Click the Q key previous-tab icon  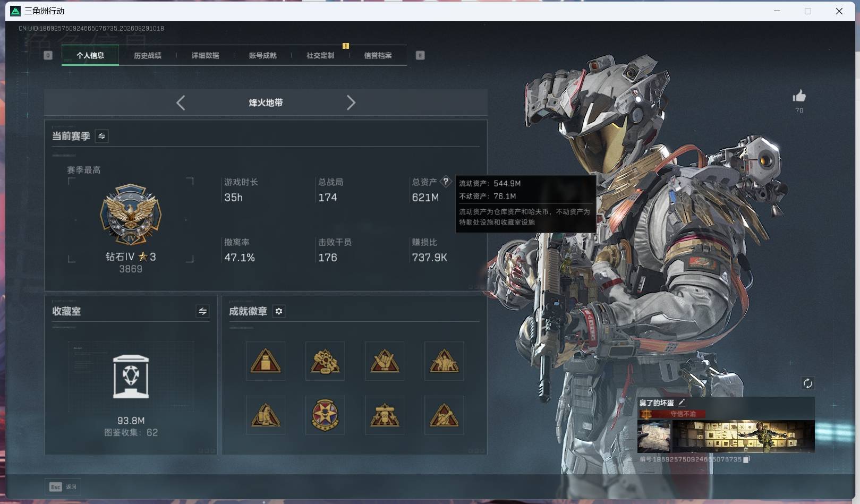[48, 55]
